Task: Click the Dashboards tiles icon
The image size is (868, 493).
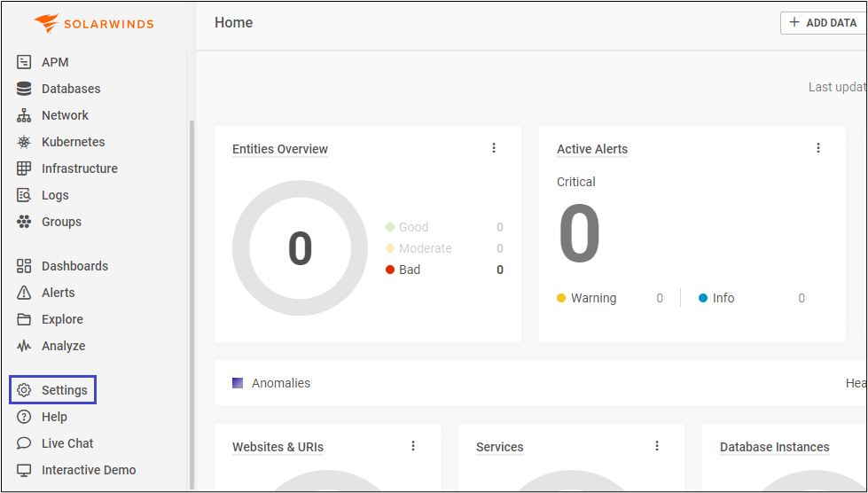Action: [24, 266]
